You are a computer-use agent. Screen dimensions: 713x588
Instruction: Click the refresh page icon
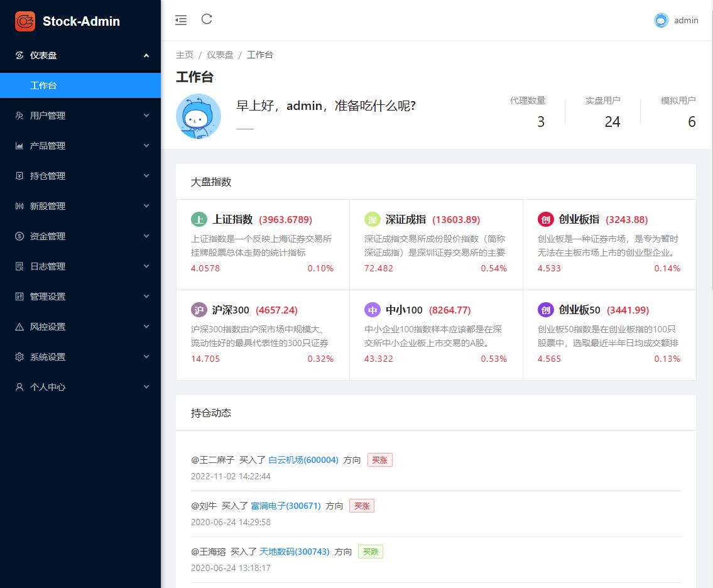(207, 19)
